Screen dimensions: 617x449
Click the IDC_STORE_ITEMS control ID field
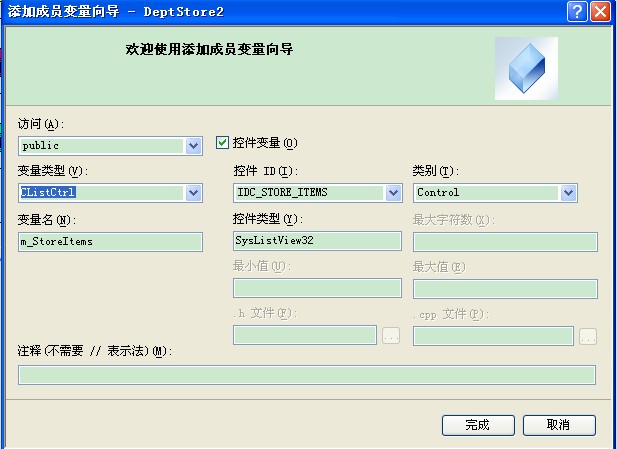(x=318, y=193)
